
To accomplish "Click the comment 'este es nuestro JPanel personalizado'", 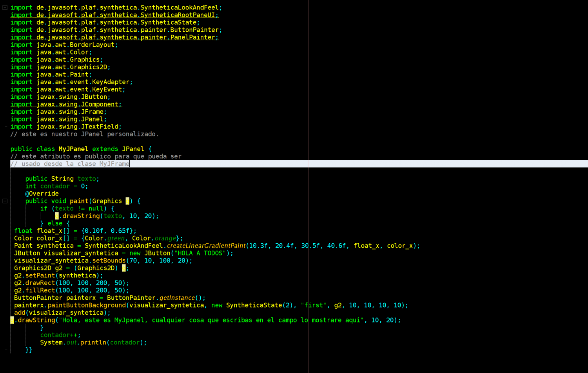I will (x=85, y=134).
